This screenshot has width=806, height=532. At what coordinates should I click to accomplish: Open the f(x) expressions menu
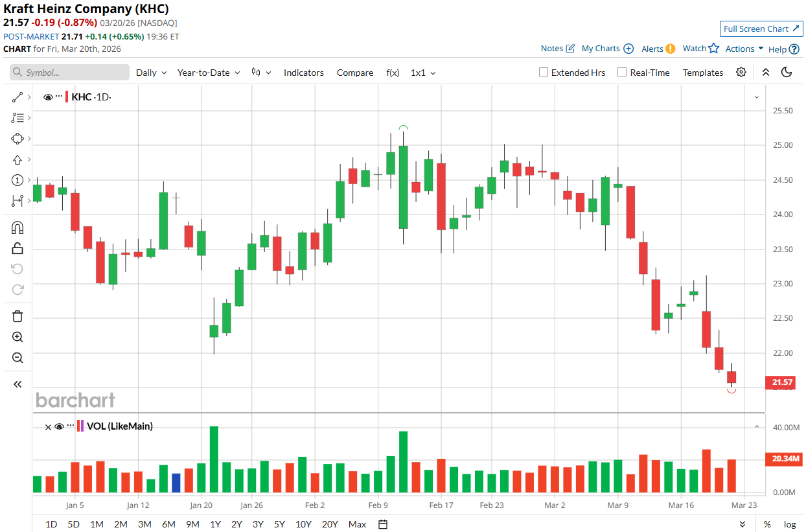coord(393,73)
